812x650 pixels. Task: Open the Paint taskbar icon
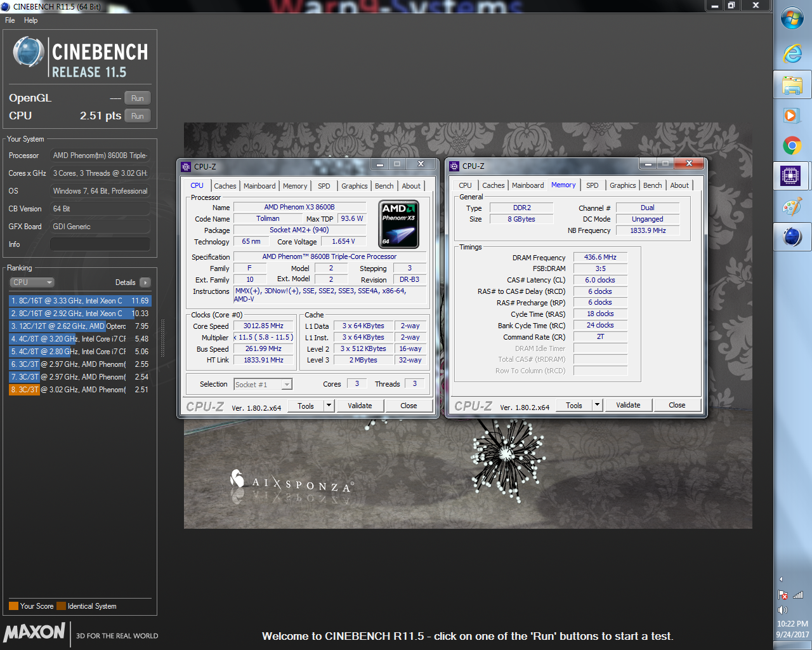[792, 206]
